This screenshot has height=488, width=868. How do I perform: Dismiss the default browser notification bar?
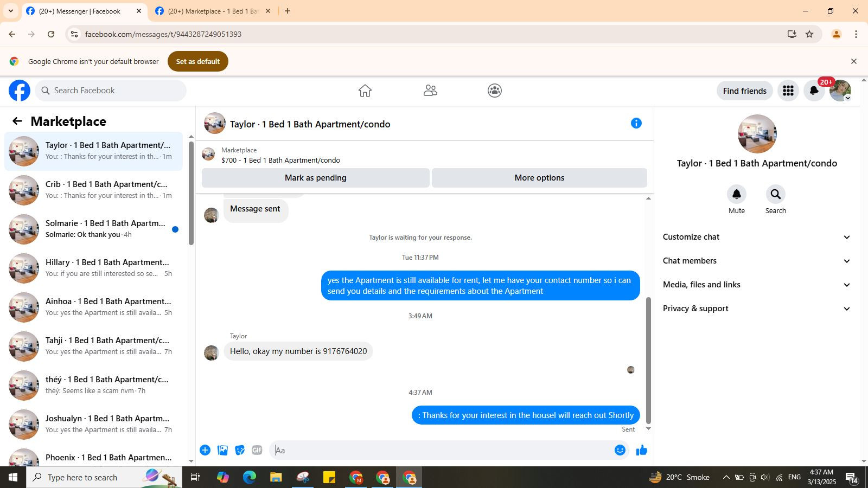pos(853,61)
